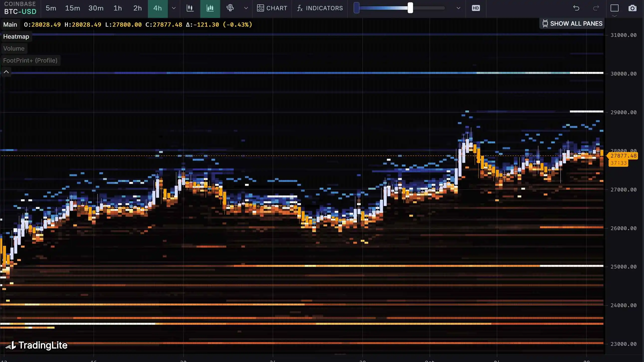This screenshot has width=644, height=362.
Task: Take a screenshot with the camera icon
Action: (632, 8)
